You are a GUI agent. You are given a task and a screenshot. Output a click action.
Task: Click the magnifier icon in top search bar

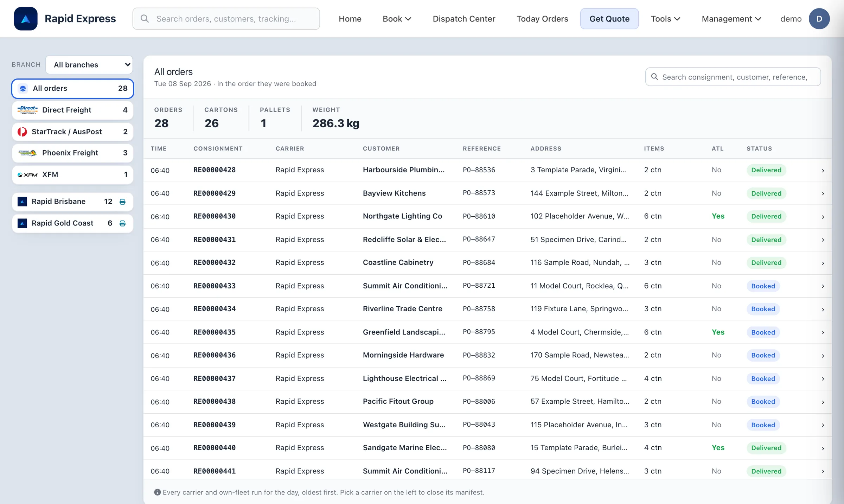[x=145, y=19]
